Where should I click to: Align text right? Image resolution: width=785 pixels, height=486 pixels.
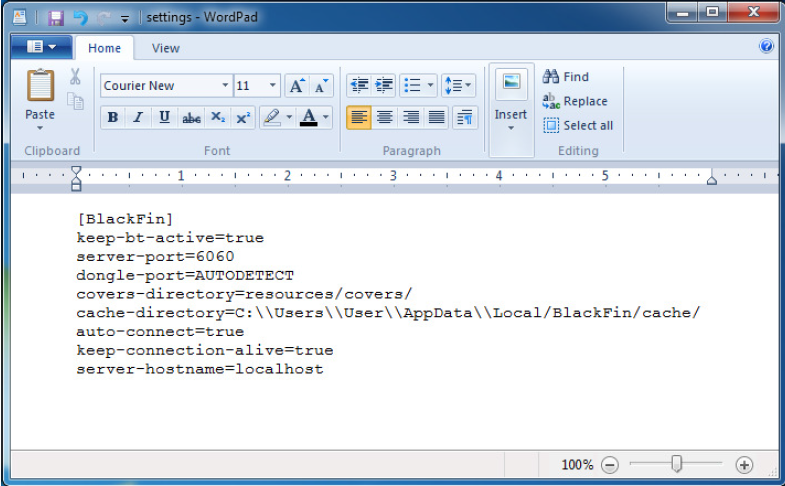click(411, 118)
